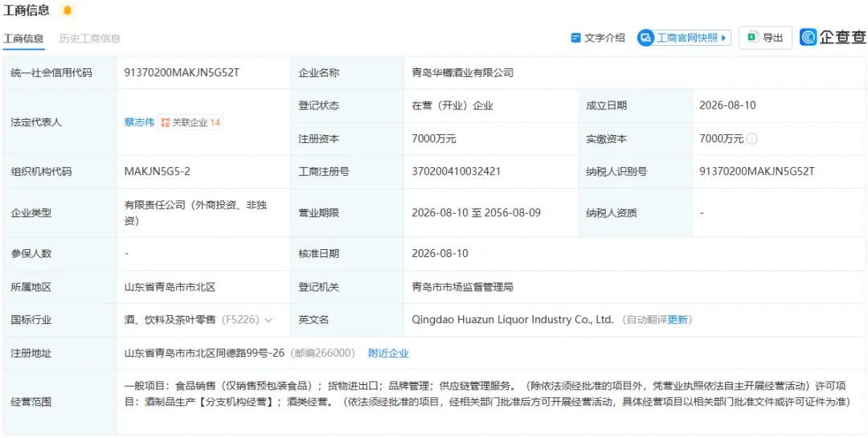Image resolution: width=868 pixels, height=438 pixels.
Task: View 关联企业 14 related companies
Action: [x=190, y=122]
